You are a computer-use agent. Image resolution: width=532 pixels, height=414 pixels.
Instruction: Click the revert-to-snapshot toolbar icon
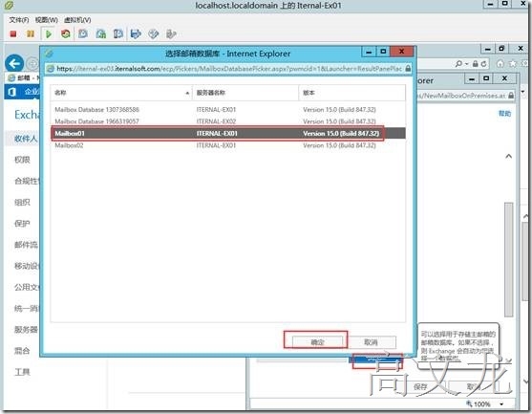(x=101, y=34)
